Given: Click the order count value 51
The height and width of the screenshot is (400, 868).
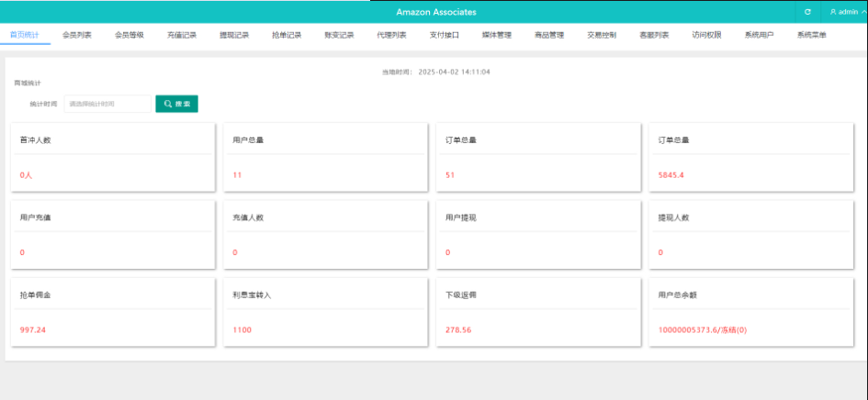Looking at the screenshot, I should tap(450, 175).
